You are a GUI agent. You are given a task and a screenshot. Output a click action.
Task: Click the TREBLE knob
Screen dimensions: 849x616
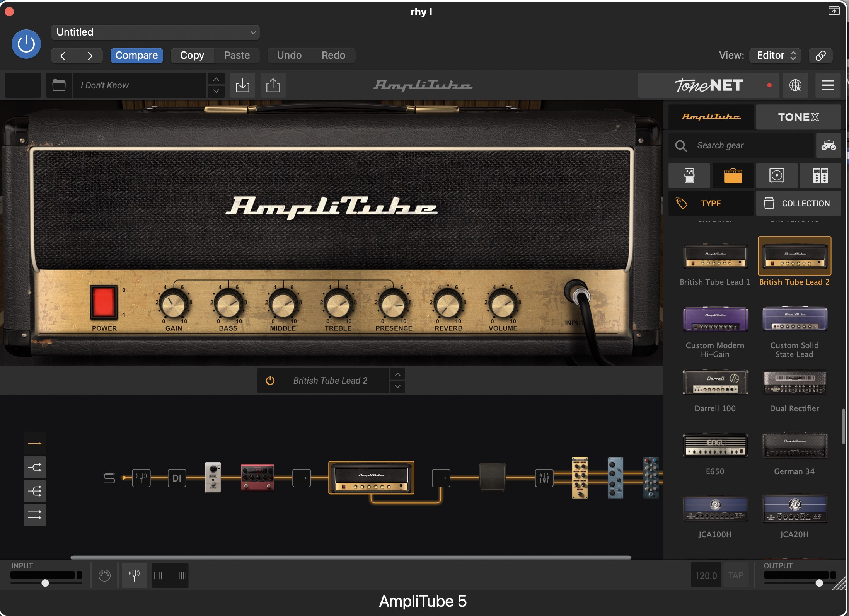click(x=338, y=305)
